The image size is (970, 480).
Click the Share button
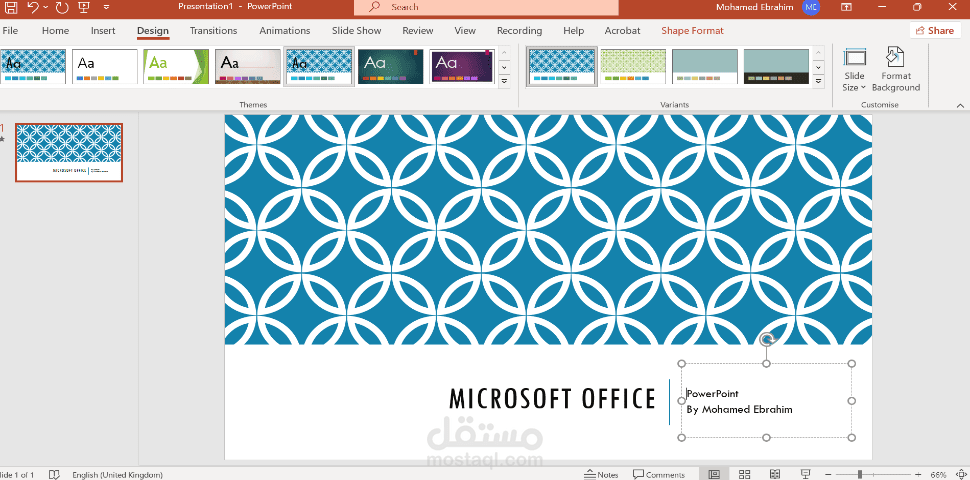935,30
